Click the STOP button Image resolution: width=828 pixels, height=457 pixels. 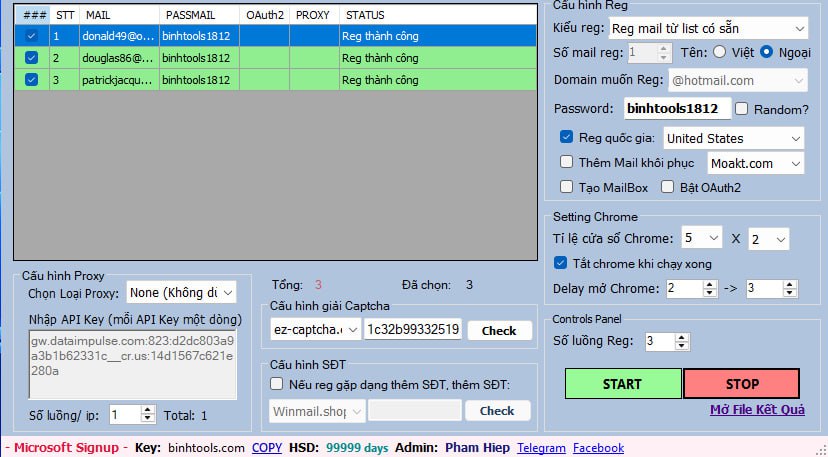(741, 384)
